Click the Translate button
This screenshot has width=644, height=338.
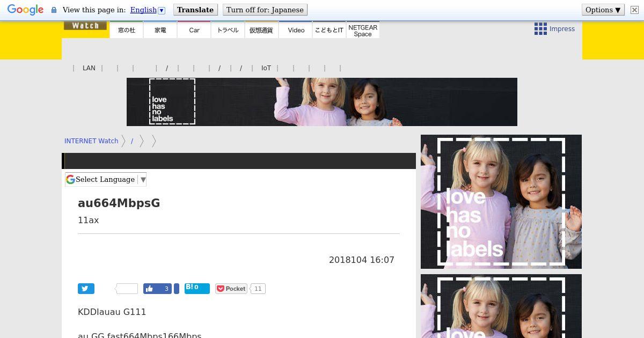[195, 10]
